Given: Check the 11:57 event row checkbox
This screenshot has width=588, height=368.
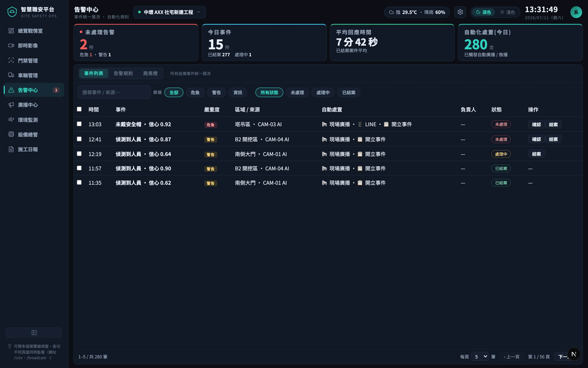Looking at the screenshot, I should tap(79, 168).
